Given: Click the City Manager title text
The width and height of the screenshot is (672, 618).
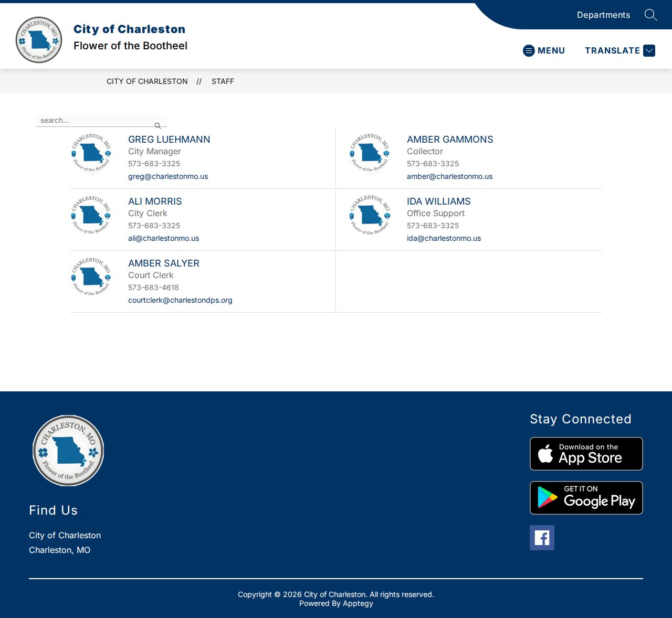Looking at the screenshot, I should (x=154, y=152).
